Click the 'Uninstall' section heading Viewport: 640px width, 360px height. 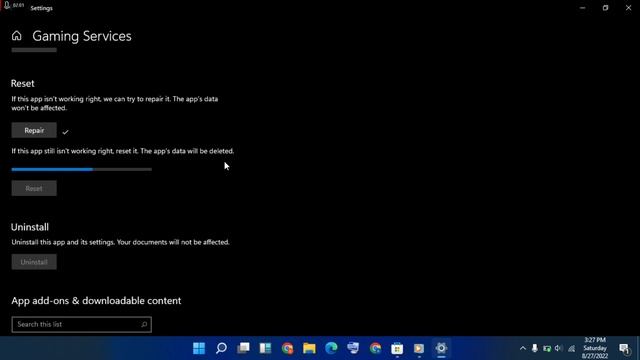point(30,227)
